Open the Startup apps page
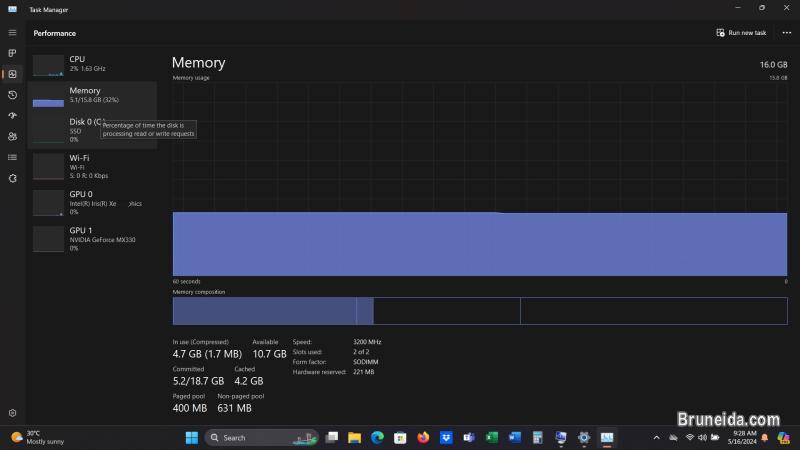 [x=12, y=116]
